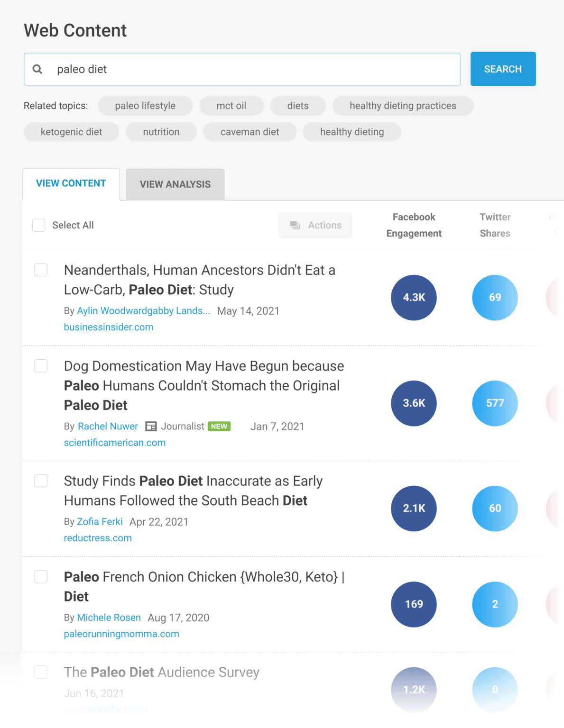Viewport: 564px width, 728px height.
Task: Check the Neanderthals article checkbox
Action: tap(41, 270)
